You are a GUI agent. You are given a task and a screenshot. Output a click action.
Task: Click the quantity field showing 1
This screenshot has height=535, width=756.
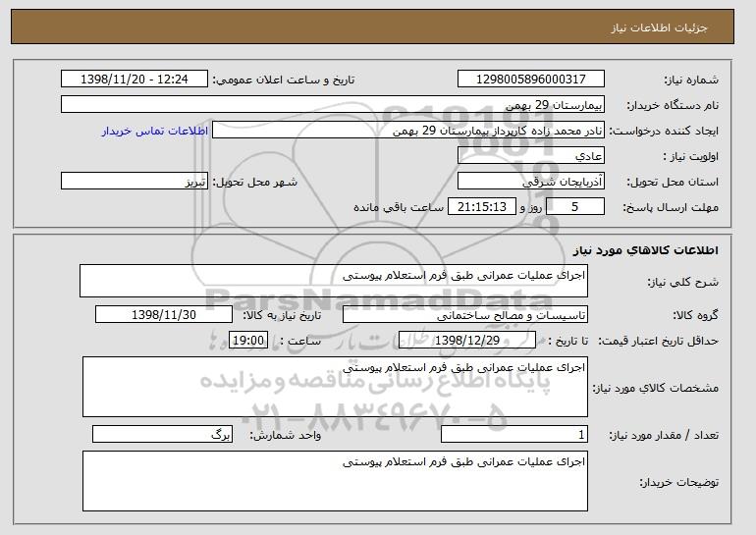(x=514, y=434)
